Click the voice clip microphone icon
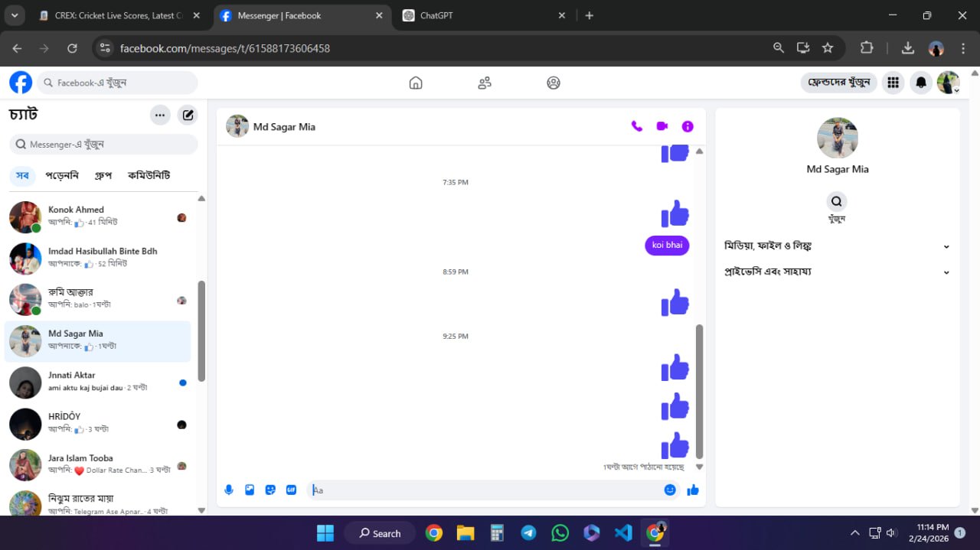980x550 pixels. (x=229, y=490)
